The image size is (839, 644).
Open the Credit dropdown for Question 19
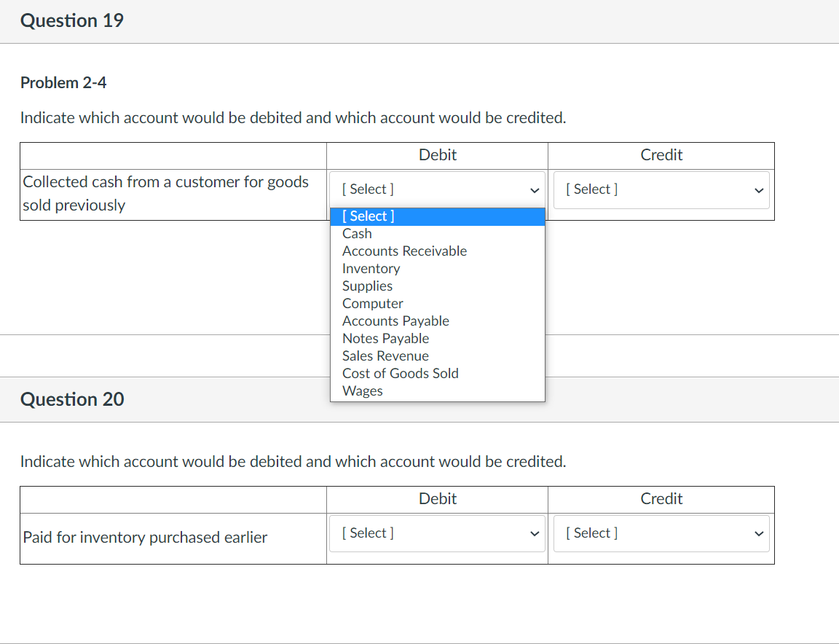pos(660,189)
